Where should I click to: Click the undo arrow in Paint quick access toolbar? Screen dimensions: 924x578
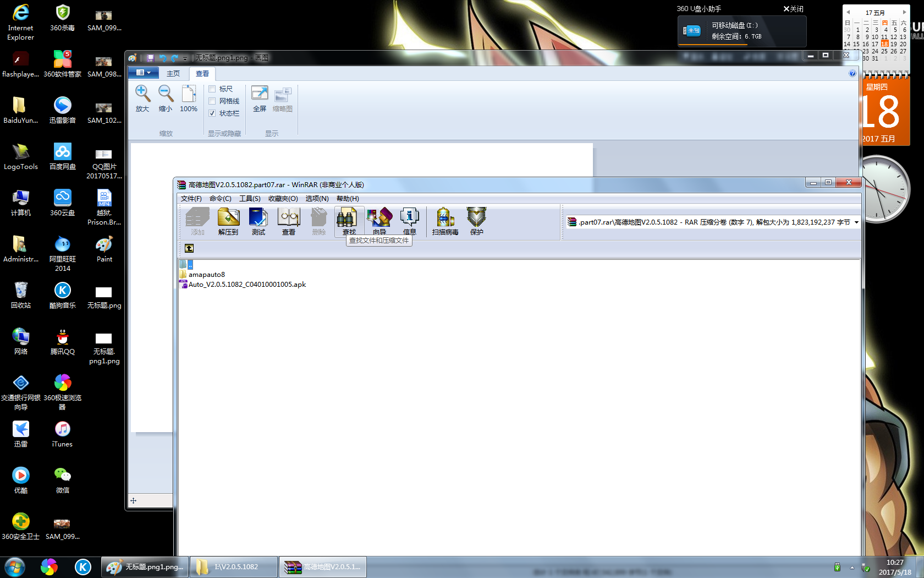pyautogui.click(x=163, y=58)
